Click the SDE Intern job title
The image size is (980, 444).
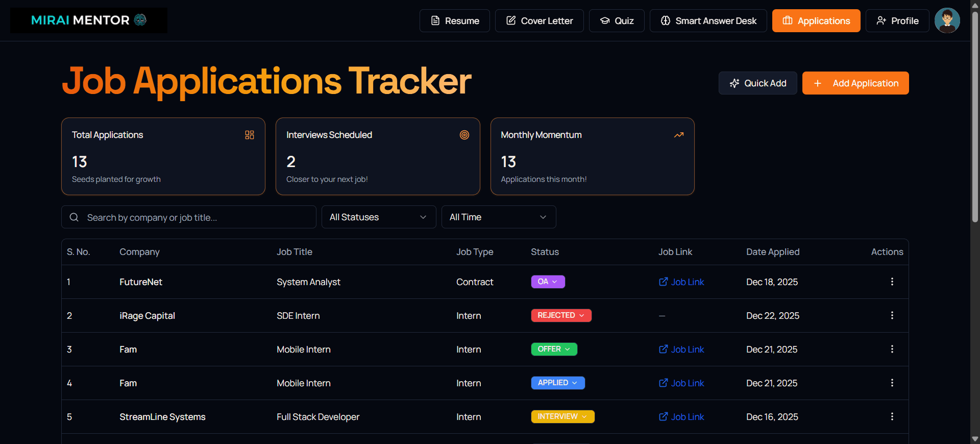pos(298,316)
